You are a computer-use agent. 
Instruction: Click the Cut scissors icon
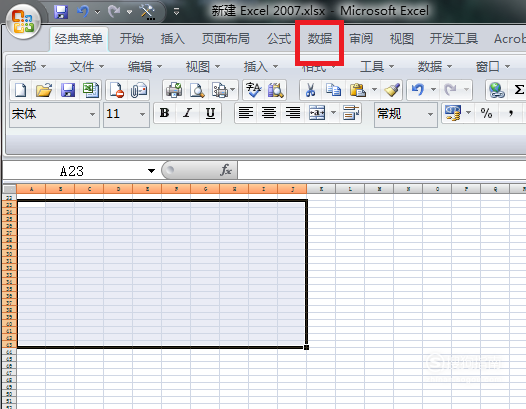(311, 90)
